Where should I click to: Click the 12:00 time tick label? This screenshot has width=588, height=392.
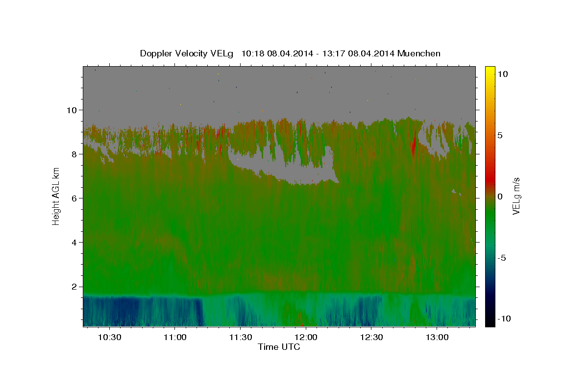pos(306,338)
